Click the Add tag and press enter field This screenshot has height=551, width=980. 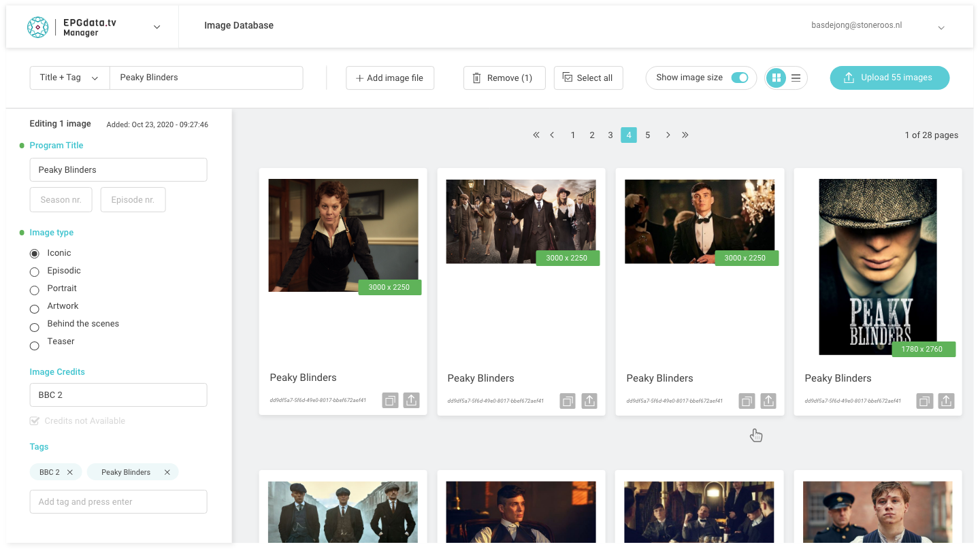pyautogui.click(x=118, y=502)
